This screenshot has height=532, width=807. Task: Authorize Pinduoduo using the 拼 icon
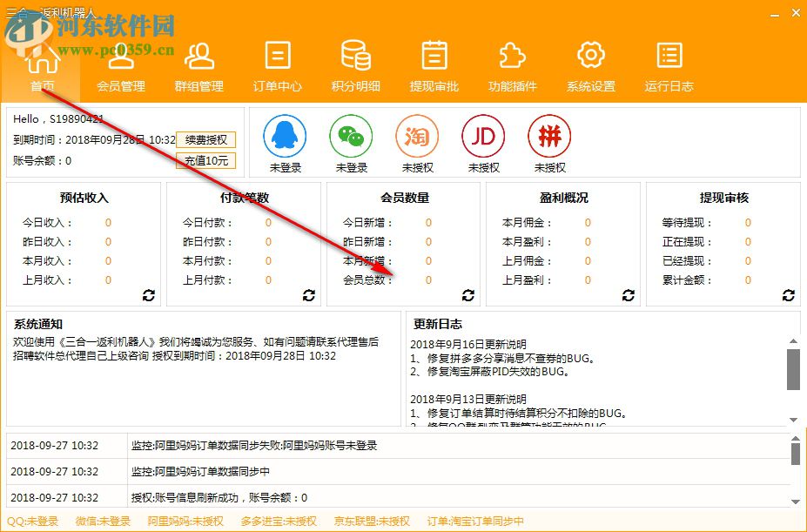pos(549,138)
